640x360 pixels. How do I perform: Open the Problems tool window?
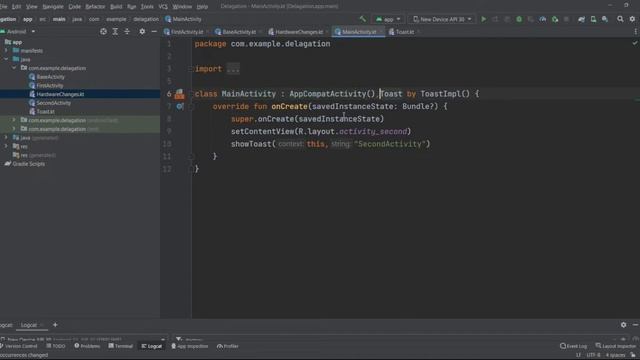[x=87, y=346]
